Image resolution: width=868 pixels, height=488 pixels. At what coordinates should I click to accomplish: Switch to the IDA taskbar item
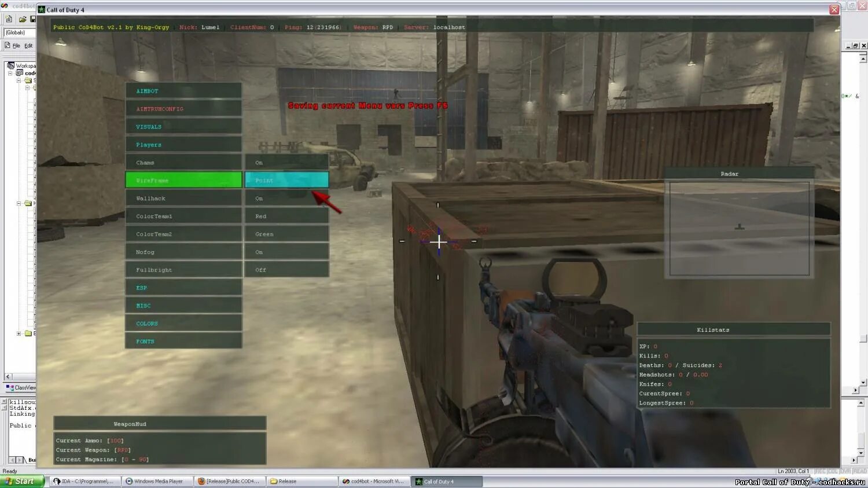tap(85, 481)
